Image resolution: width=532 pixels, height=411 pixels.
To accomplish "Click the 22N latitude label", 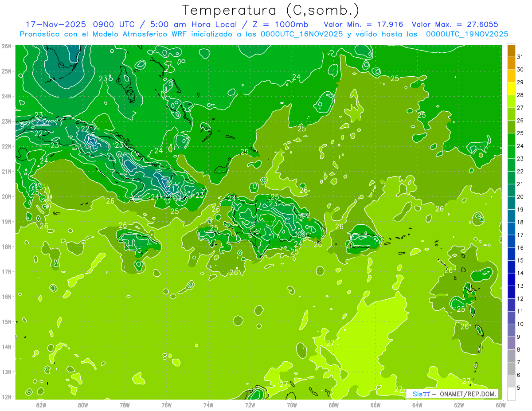I will coord(7,146).
